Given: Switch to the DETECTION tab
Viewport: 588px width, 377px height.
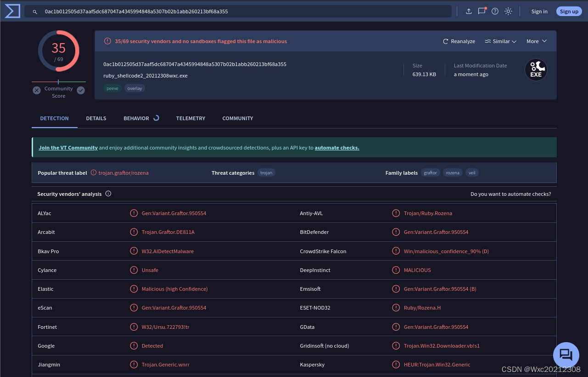Looking at the screenshot, I should click(54, 118).
